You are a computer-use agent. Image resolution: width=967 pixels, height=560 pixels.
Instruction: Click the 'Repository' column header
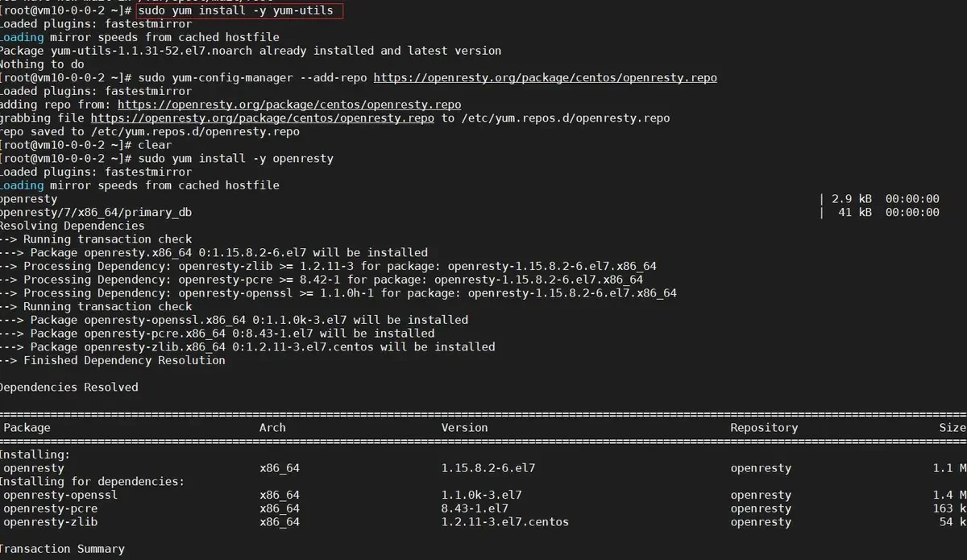pos(764,428)
